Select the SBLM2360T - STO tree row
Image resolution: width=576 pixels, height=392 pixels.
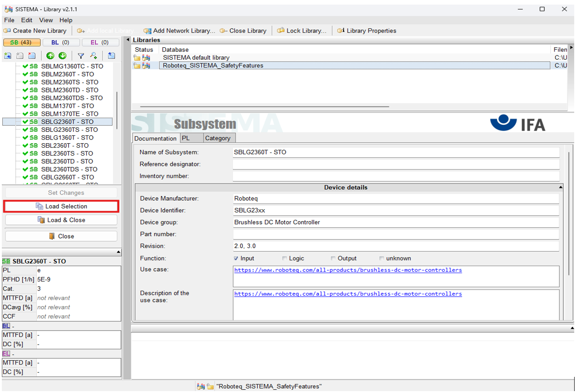coord(68,74)
